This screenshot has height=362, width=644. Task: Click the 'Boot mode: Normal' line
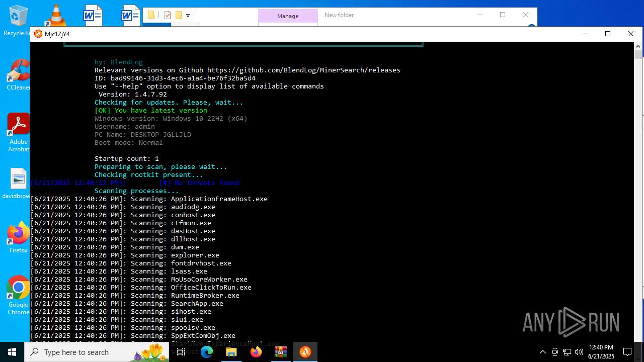(129, 143)
